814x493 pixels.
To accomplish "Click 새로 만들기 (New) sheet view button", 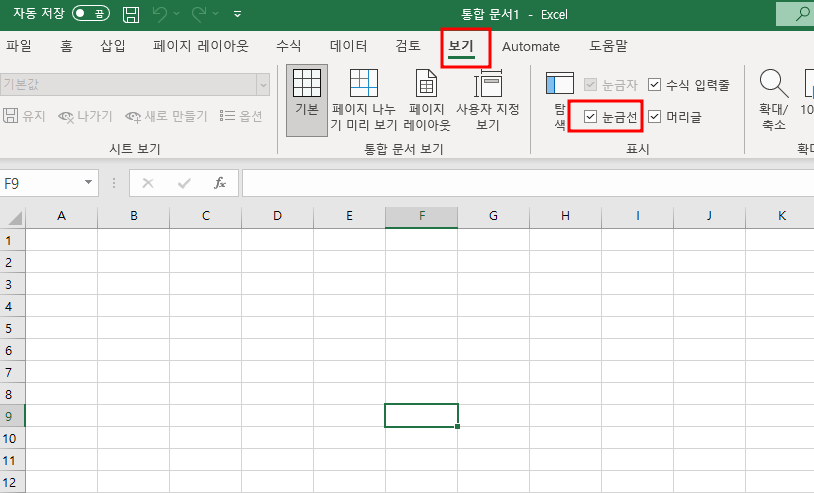I will [166, 116].
